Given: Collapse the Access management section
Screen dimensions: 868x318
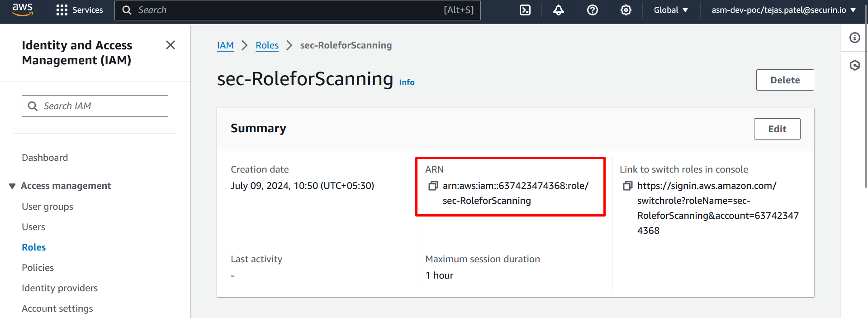Looking at the screenshot, I should tap(12, 186).
